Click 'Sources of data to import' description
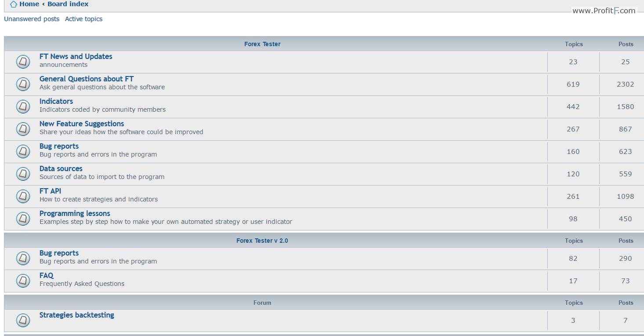The height and width of the screenshot is (336, 644). pyautogui.click(x=102, y=177)
